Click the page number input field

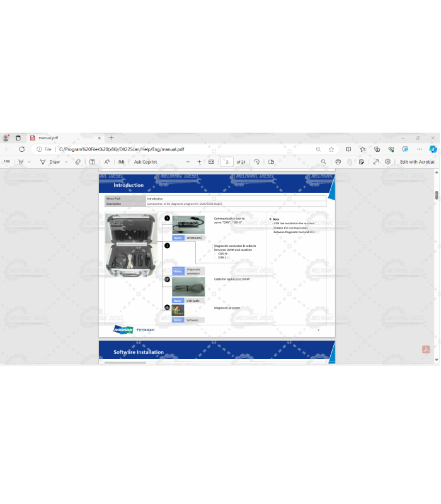[227, 162]
